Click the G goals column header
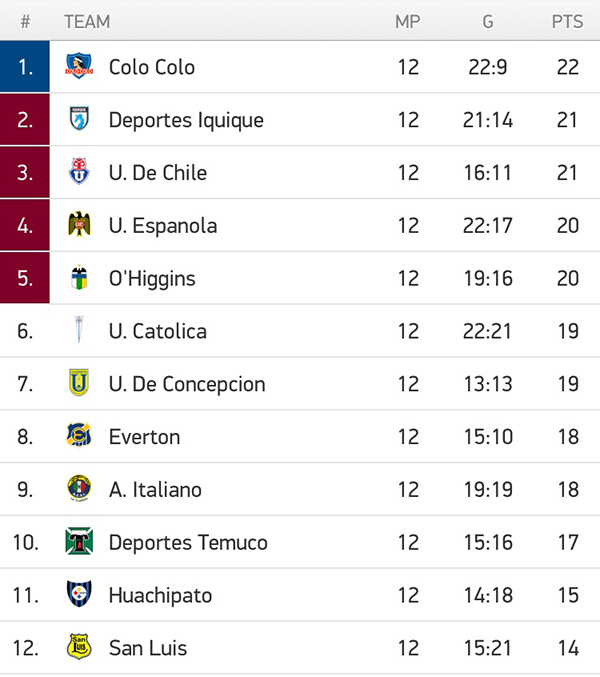 pos(488,22)
